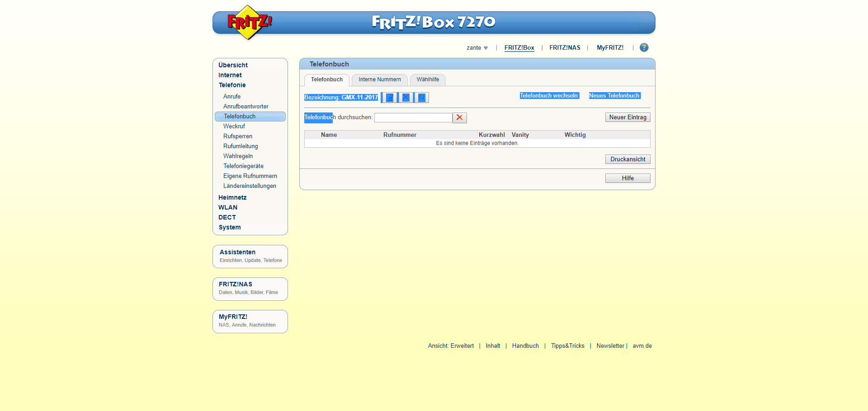Click Newsletter footer link
This screenshot has height=411, width=868.
point(610,346)
